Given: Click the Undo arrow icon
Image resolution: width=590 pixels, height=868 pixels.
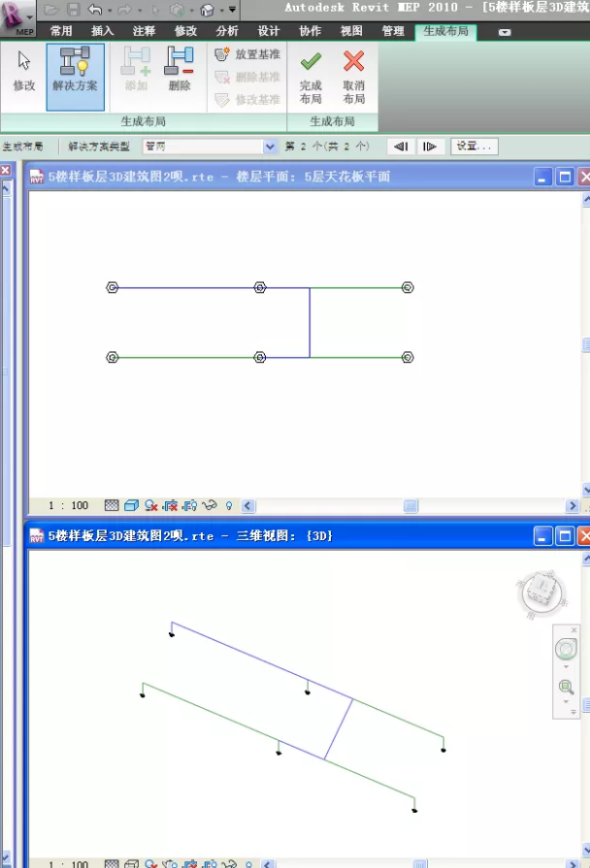Looking at the screenshot, I should click(x=95, y=10).
